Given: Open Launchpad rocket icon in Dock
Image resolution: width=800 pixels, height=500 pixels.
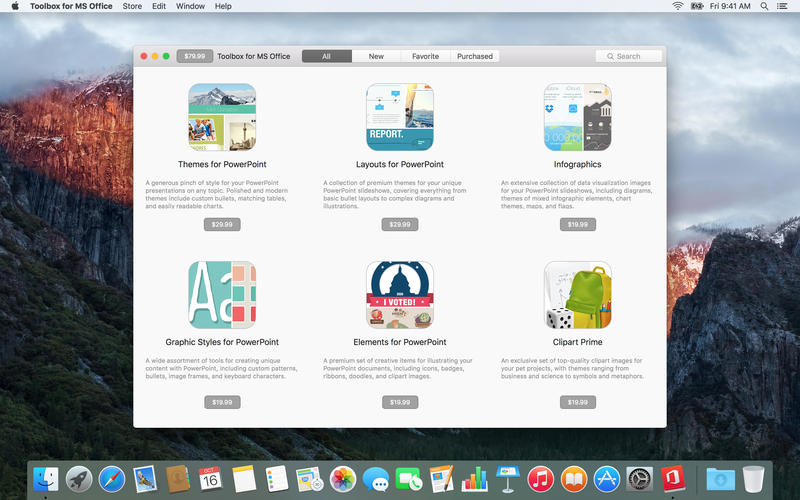Looking at the screenshot, I should point(79,480).
